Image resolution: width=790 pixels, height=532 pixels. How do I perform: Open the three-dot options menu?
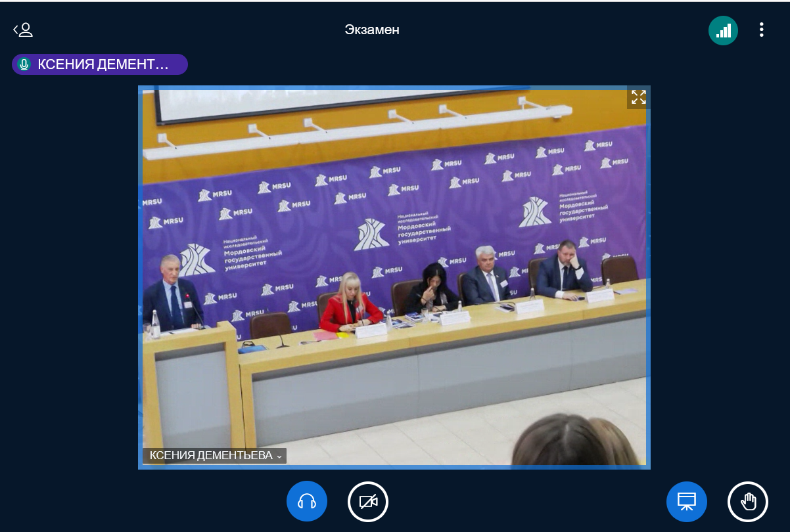click(762, 30)
